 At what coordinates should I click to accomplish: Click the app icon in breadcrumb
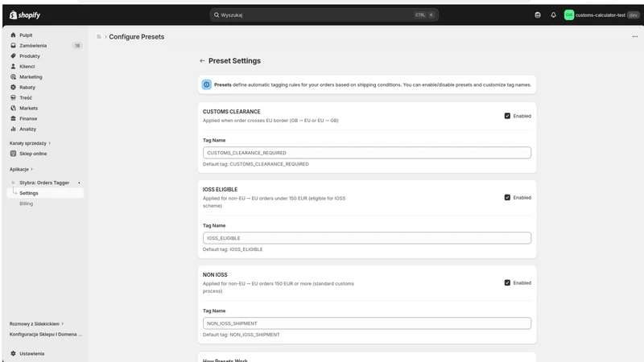[99, 36]
